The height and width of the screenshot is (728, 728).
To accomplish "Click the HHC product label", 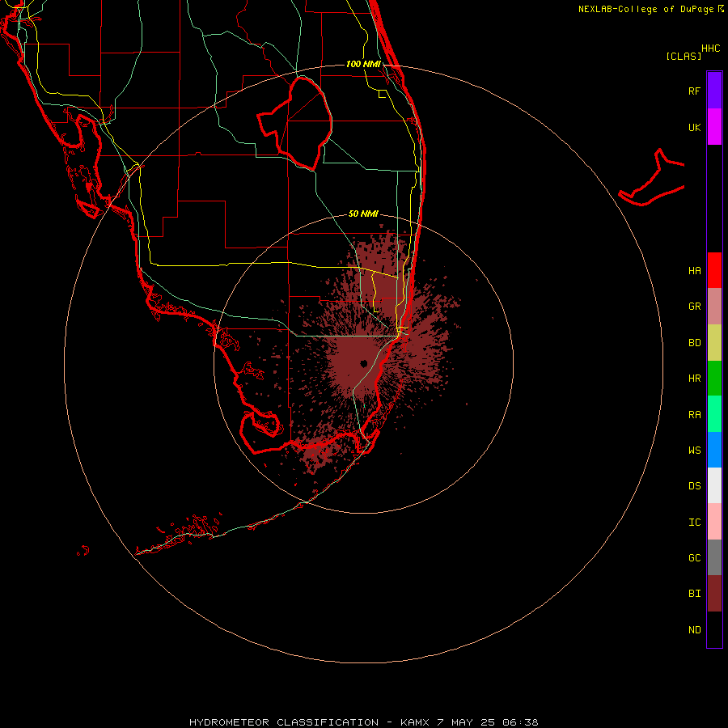I will coord(710,49).
